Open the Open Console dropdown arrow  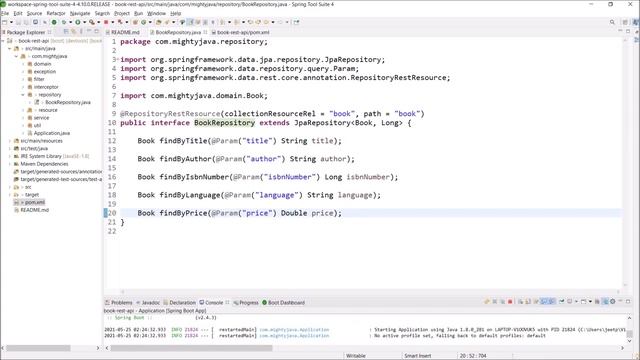[590, 302]
